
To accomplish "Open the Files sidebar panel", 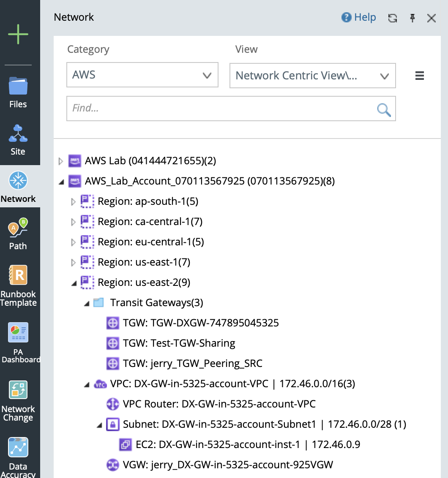I will (x=18, y=92).
